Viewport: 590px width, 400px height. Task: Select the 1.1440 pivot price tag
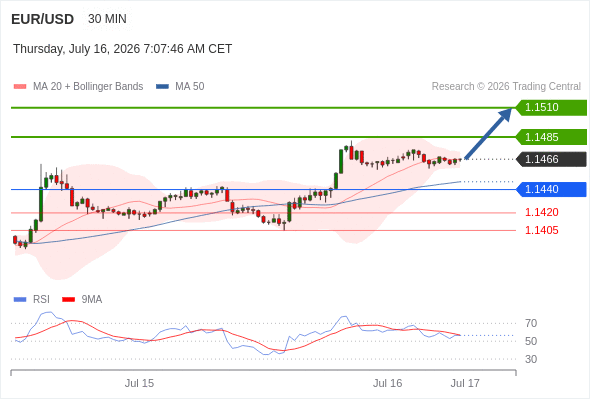tap(551, 189)
